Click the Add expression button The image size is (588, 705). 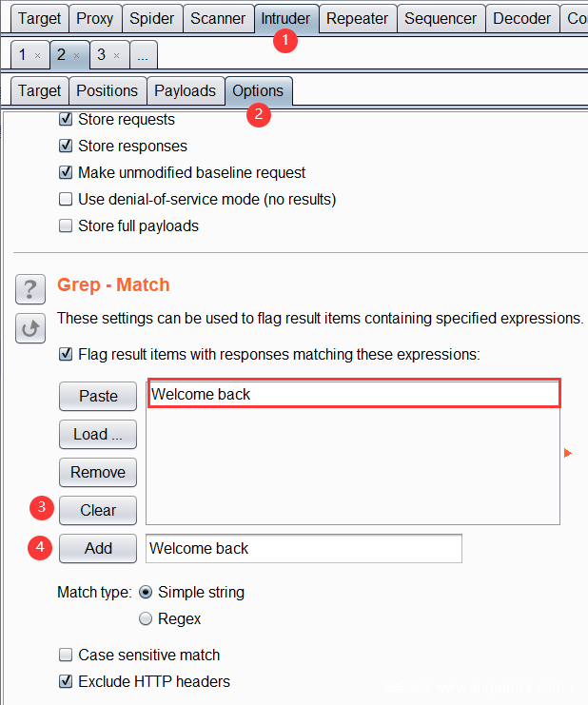(98, 548)
